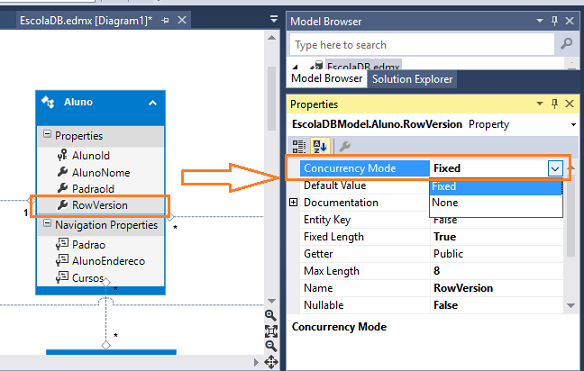Viewport: 584px width, 371px height.
Task: Click the Categorized view icon in Properties
Action: (299, 146)
